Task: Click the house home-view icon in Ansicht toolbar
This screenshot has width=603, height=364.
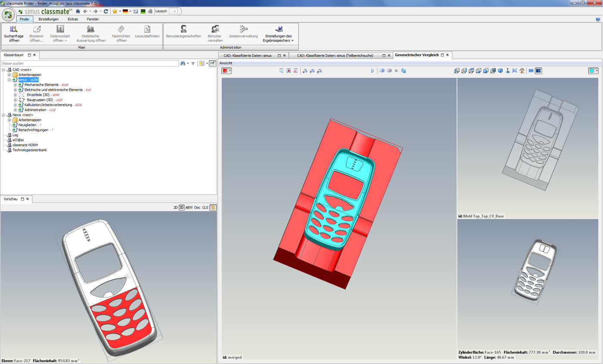Action: point(522,71)
